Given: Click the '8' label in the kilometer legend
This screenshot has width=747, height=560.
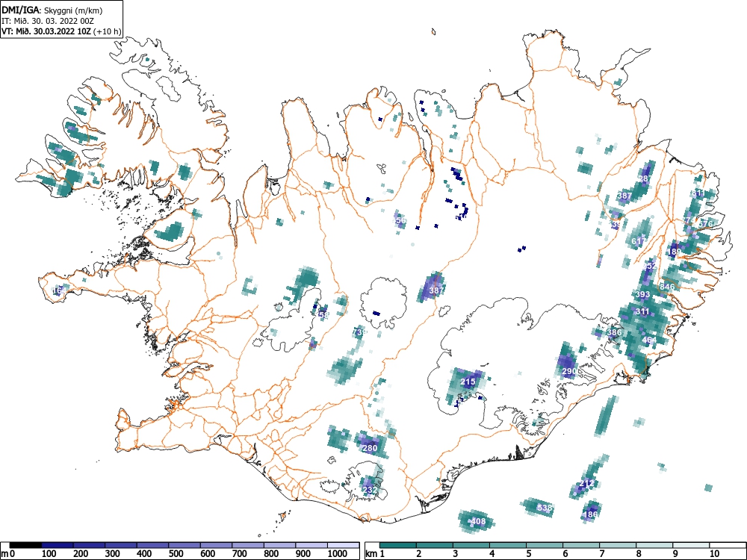Looking at the screenshot, I should click(x=639, y=553).
